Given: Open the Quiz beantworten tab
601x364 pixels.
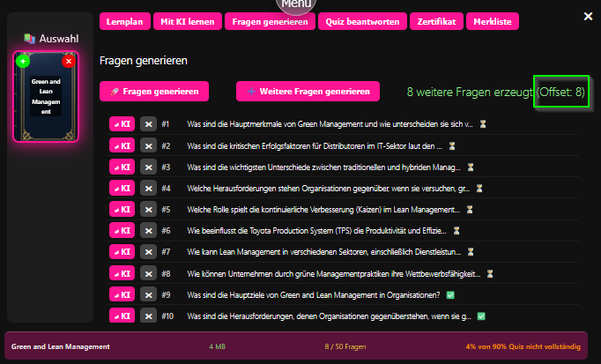Looking at the screenshot, I should point(361,21).
